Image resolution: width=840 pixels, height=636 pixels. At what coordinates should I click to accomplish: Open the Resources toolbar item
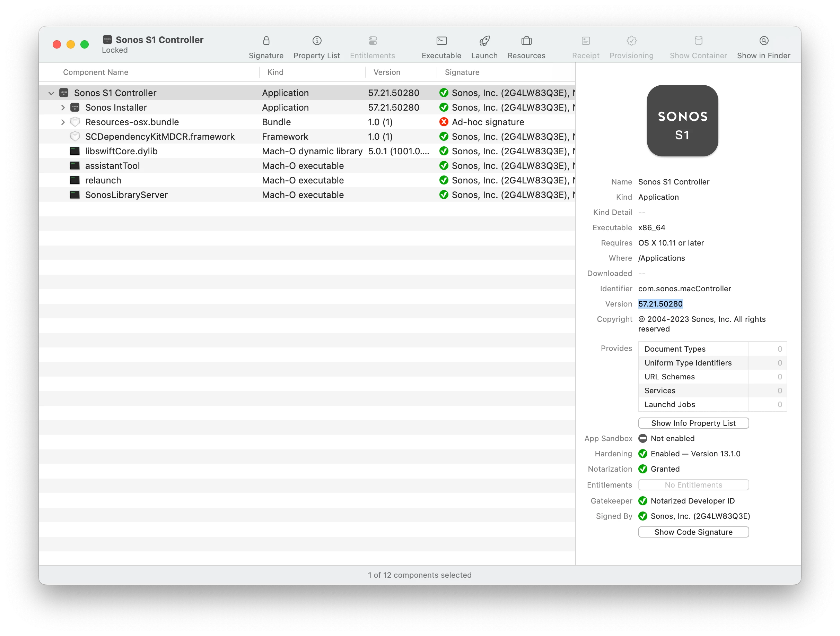pyautogui.click(x=526, y=47)
